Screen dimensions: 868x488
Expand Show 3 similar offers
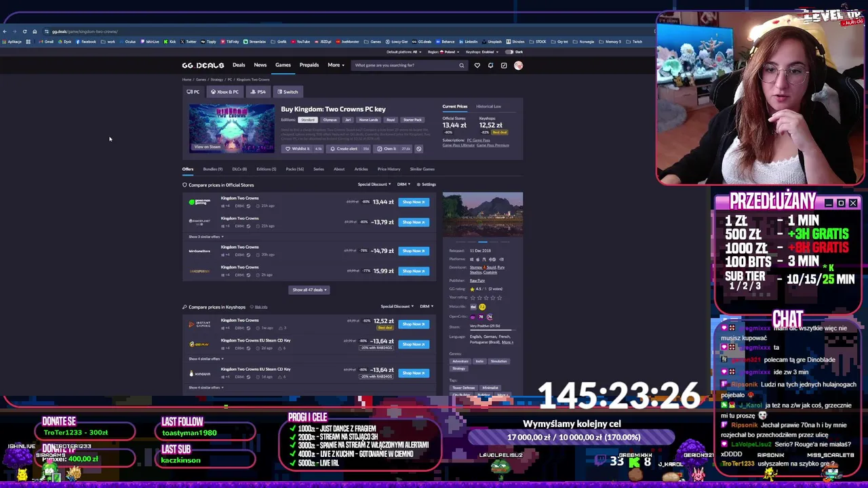205,237
